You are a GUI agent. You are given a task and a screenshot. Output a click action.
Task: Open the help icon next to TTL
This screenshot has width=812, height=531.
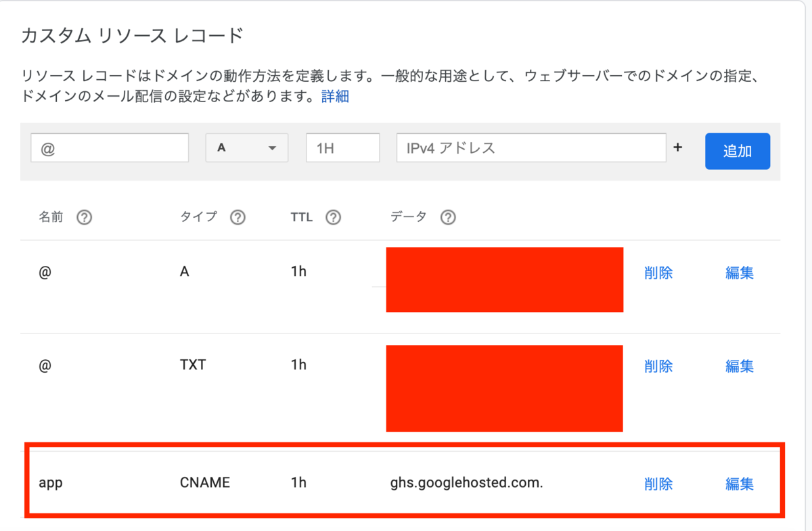tap(332, 218)
